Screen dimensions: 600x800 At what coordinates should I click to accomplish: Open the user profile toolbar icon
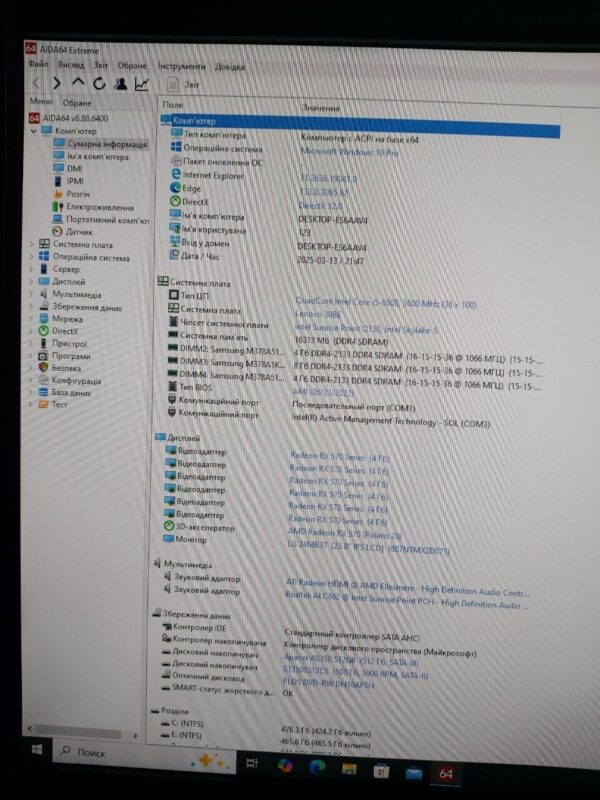(x=120, y=84)
